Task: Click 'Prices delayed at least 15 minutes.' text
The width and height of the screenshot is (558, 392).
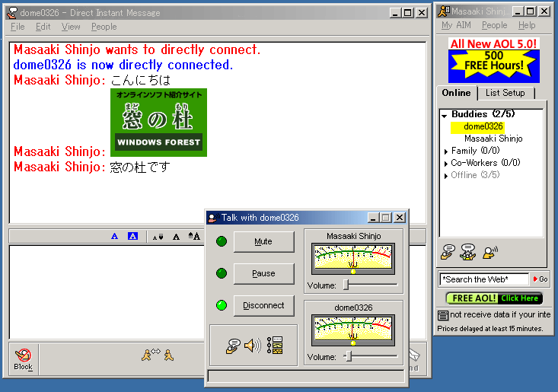Action: pos(490,329)
